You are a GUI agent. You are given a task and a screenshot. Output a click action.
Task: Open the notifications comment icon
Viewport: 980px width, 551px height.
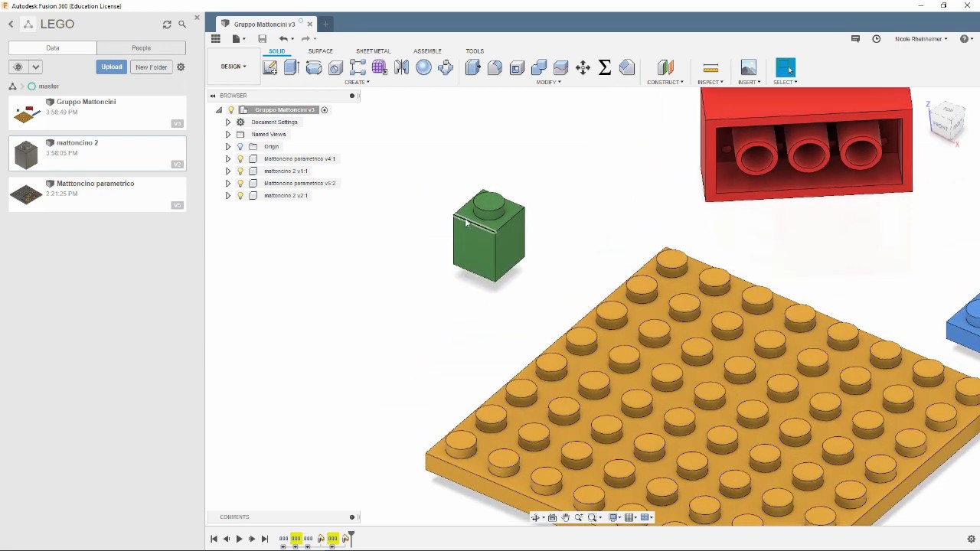tap(856, 38)
